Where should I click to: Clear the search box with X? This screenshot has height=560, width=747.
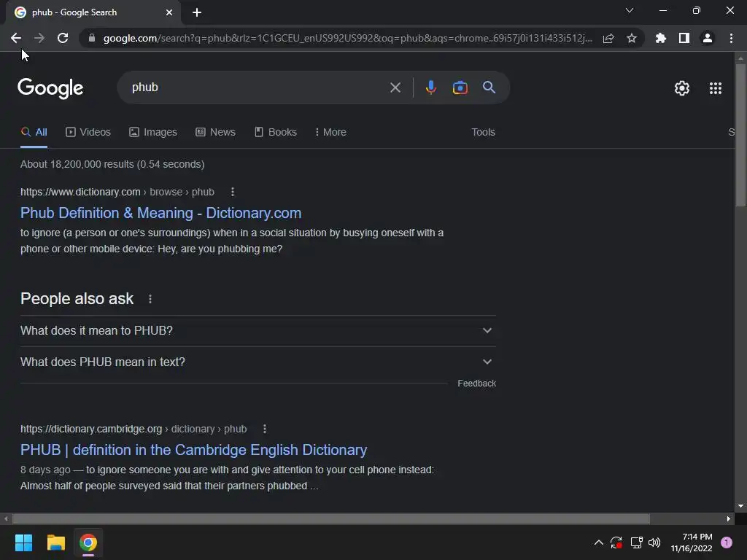point(395,87)
